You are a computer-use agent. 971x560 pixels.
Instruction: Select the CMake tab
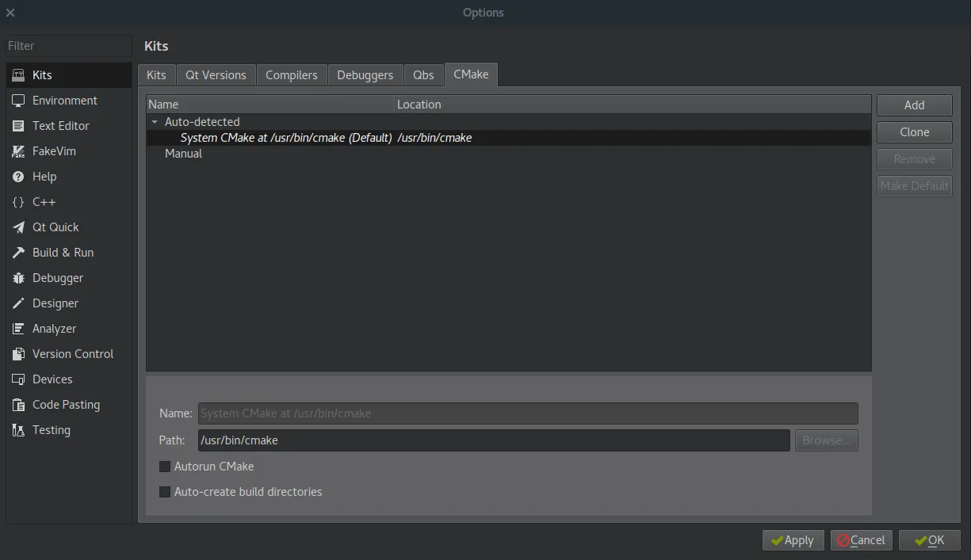[x=471, y=74]
